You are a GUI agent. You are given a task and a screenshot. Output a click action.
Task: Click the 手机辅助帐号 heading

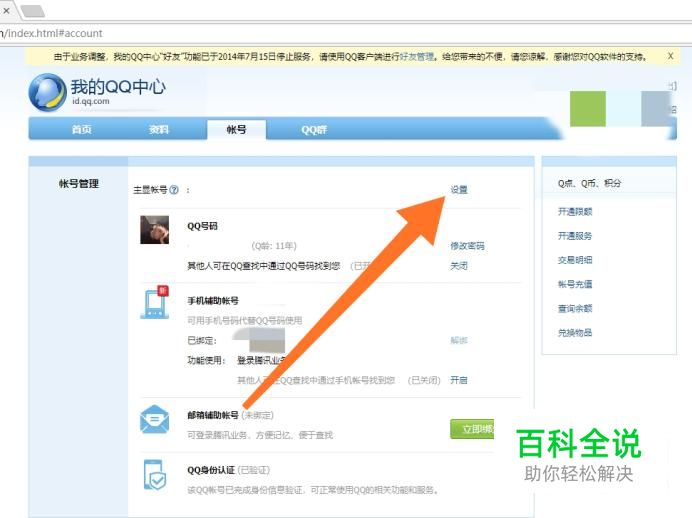(213, 300)
